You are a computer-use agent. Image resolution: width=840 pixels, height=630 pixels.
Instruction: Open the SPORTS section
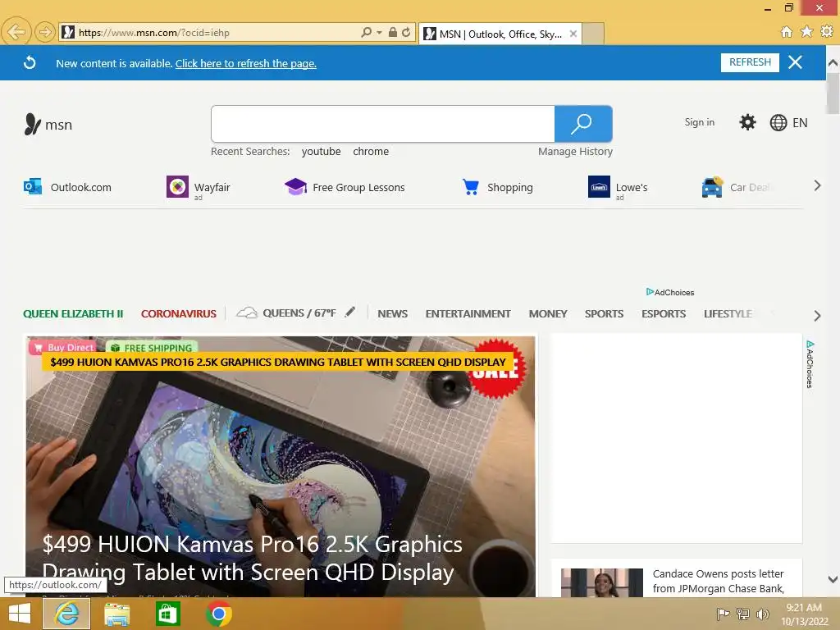point(604,314)
